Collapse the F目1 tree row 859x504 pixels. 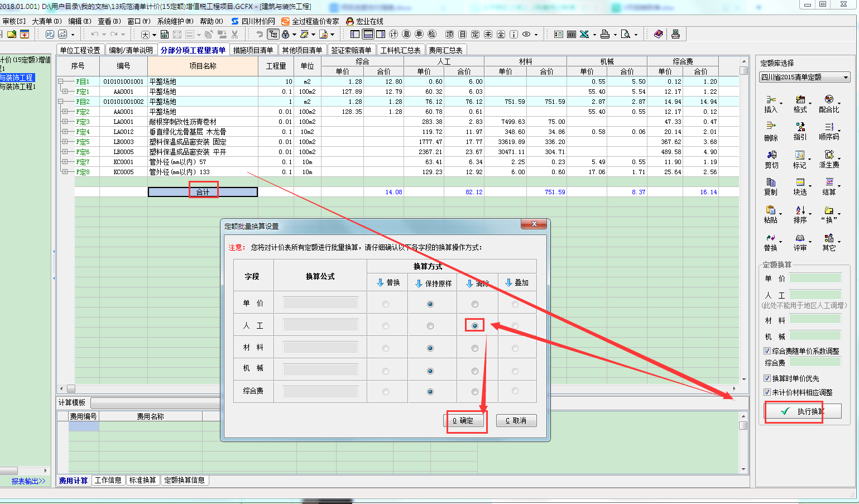pos(60,81)
